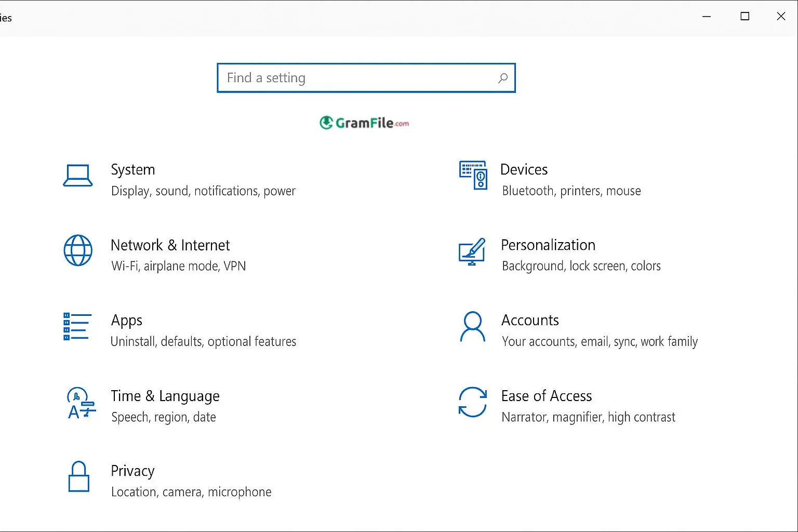Viewport: 798px width, 532px height.
Task: Open the Network & Internet heading
Action: [170, 245]
